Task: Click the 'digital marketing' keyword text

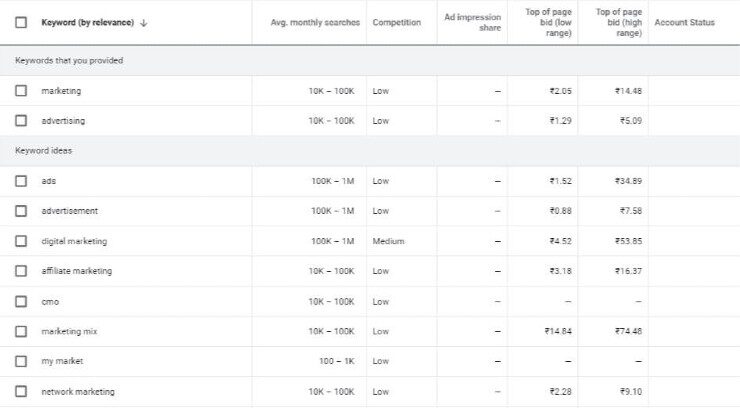Action: 74,241
